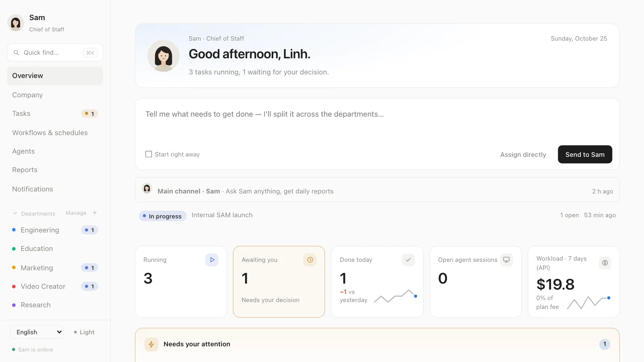The image size is (644, 362).
Task: Click Manage next to Departments
Action: (x=76, y=213)
